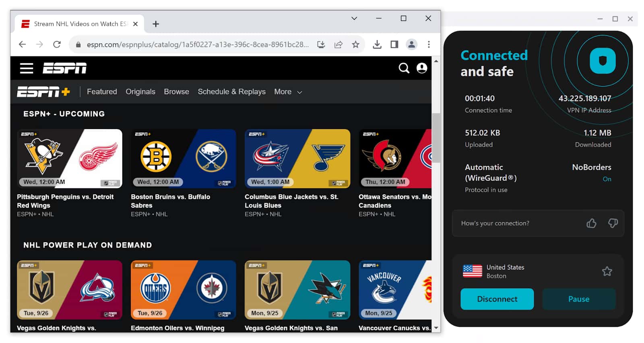Image resolution: width=644 pixels, height=343 pixels.
Task: Open the ESPN hamburger menu
Action: 27,68
